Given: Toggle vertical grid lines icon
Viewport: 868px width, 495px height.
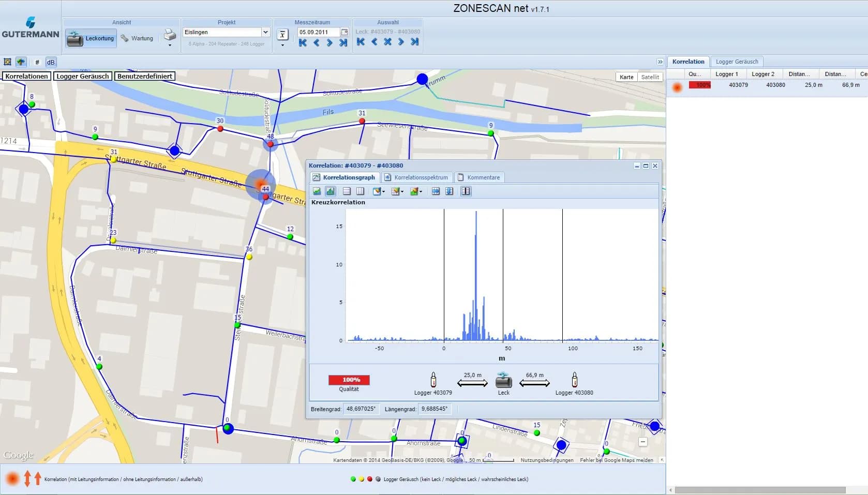Looking at the screenshot, I should click(x=360, y=191).
